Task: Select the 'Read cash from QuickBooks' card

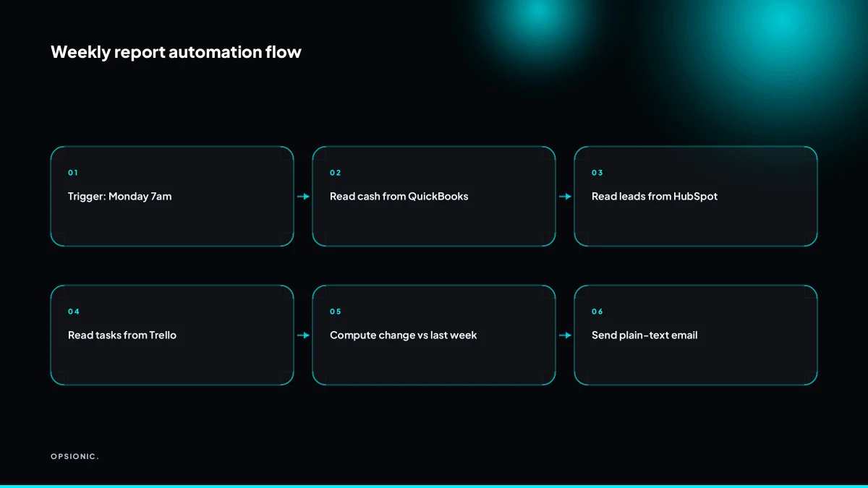Action: pyautogui.click(x=434, y=197)
